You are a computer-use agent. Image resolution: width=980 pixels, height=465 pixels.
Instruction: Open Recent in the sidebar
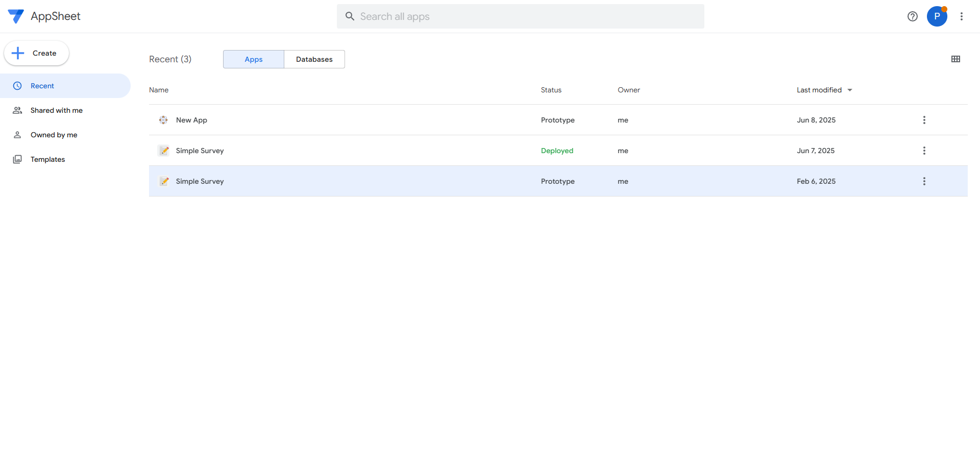click(x=65, y=86)
